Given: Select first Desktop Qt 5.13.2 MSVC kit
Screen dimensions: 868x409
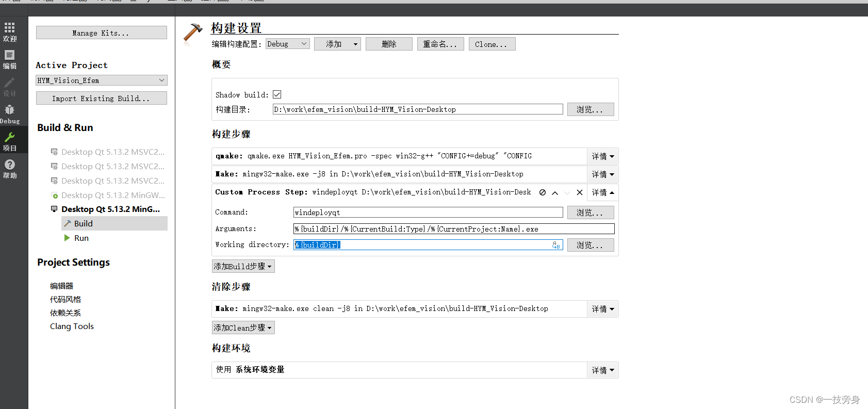Looking at the screenshot, I should pyautogui.click(x=108, y=152).
